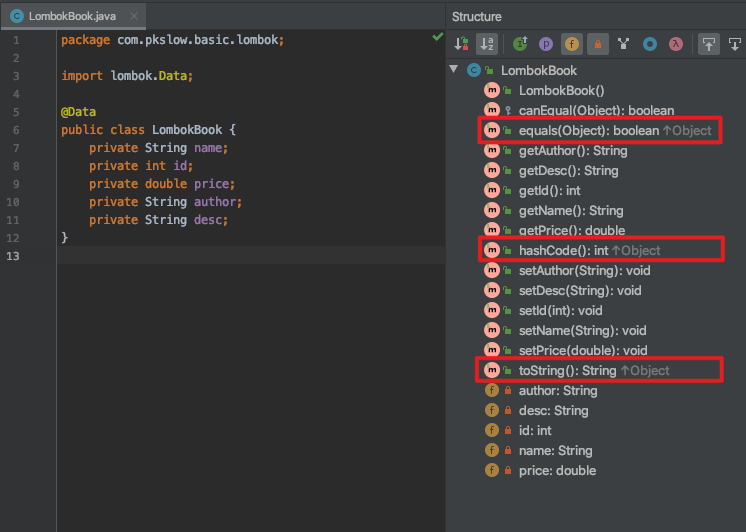Select equals(Object): boolean method
Image resolution: width=746 pixels, height=532 pixels.
tap(589, 130)
